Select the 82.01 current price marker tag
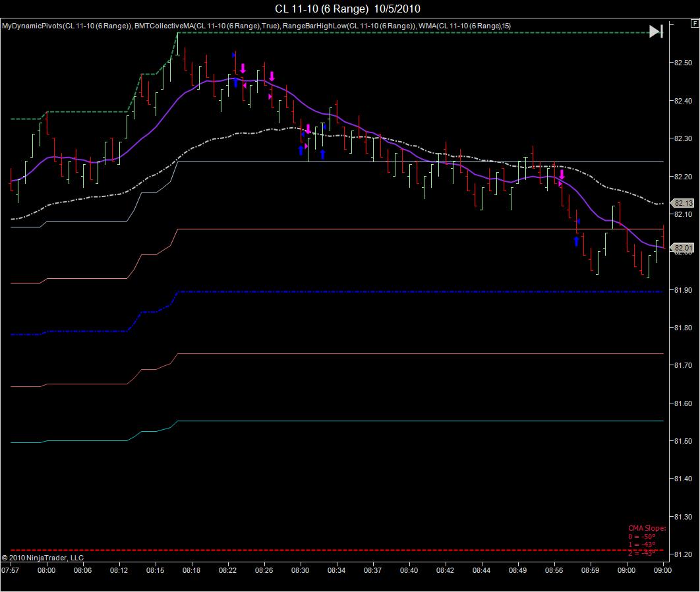The height and width of the screenshot is (592, 700). point(683,248)
